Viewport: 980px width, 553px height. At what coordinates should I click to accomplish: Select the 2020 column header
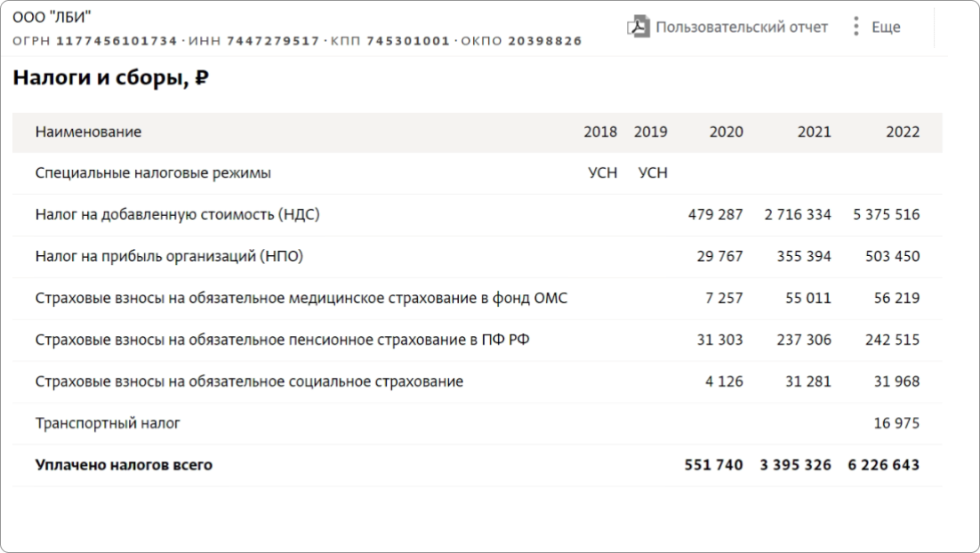click(x=726, y=132)
